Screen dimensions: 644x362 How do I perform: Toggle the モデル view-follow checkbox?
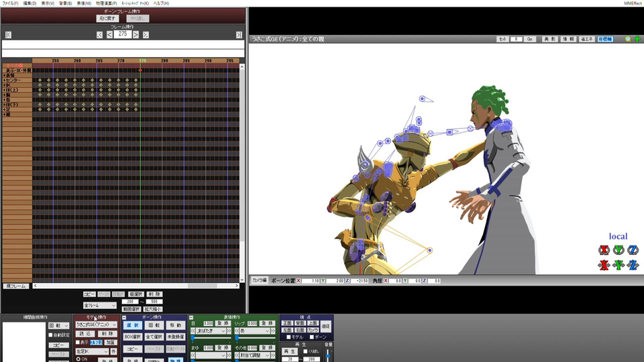pos(288,337)
